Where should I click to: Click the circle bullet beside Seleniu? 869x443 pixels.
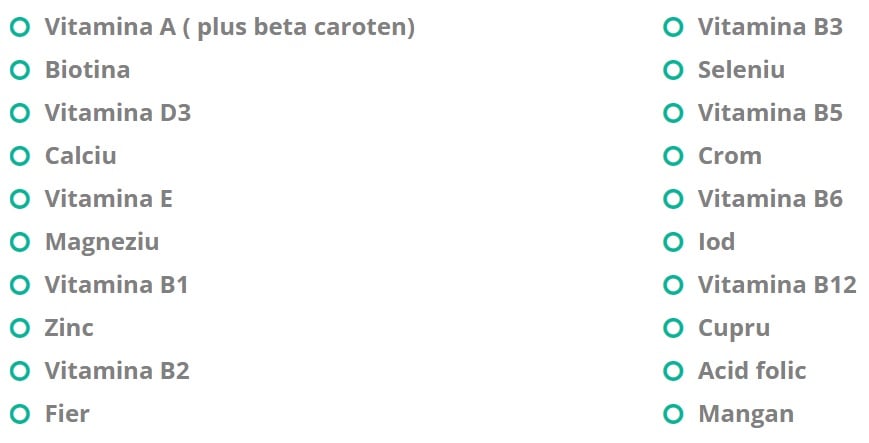point(673,70)
